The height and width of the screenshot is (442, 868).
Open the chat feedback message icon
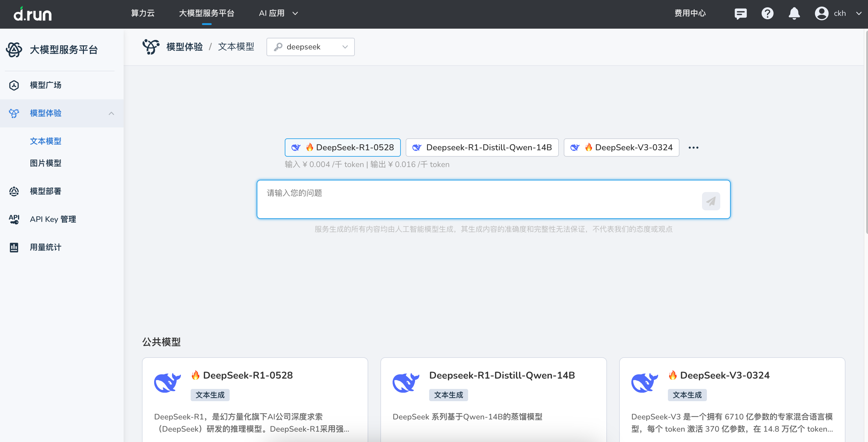tap(740, 13)
